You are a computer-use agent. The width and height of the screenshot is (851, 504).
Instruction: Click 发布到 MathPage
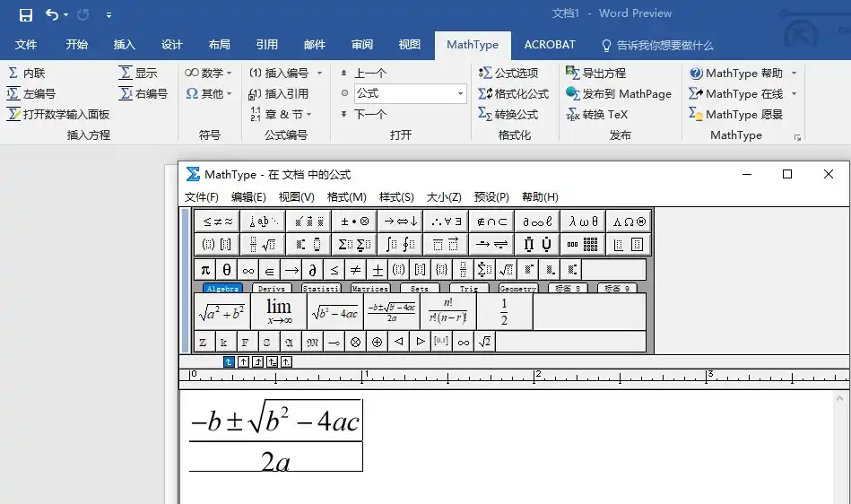coord(618,93)
